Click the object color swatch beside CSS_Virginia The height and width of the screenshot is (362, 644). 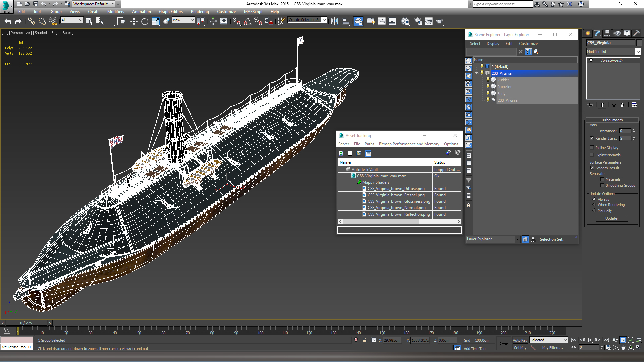(639, 43)
